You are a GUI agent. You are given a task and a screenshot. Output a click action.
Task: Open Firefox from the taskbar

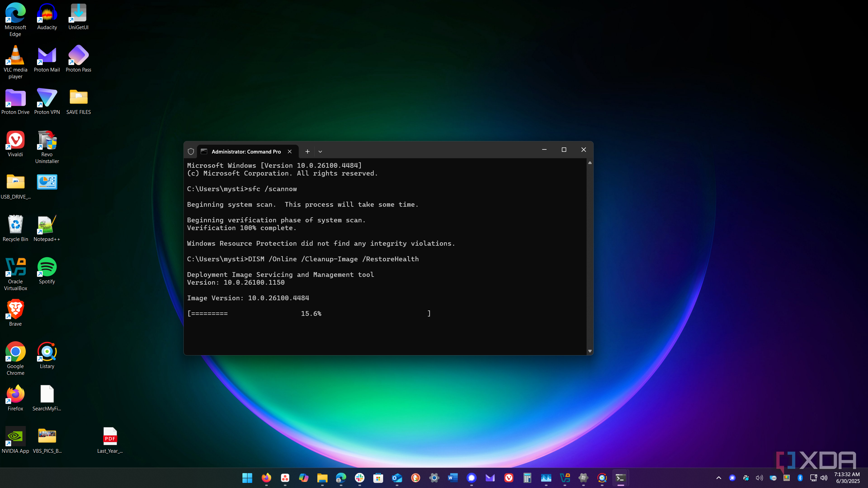tap(266, 478)
